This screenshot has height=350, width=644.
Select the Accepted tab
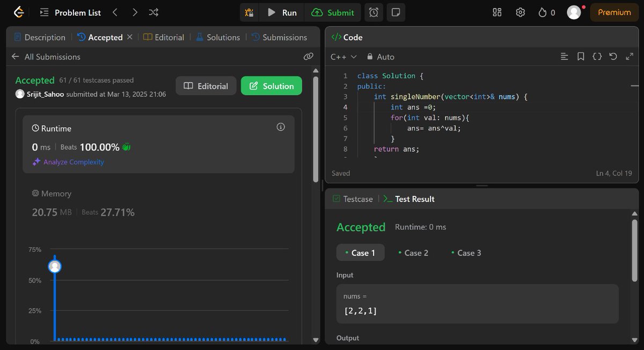(x=100, y=37)
